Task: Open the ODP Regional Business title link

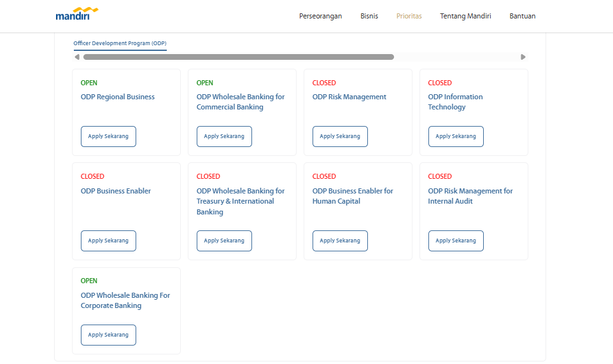Action: [x=118, y=97]
